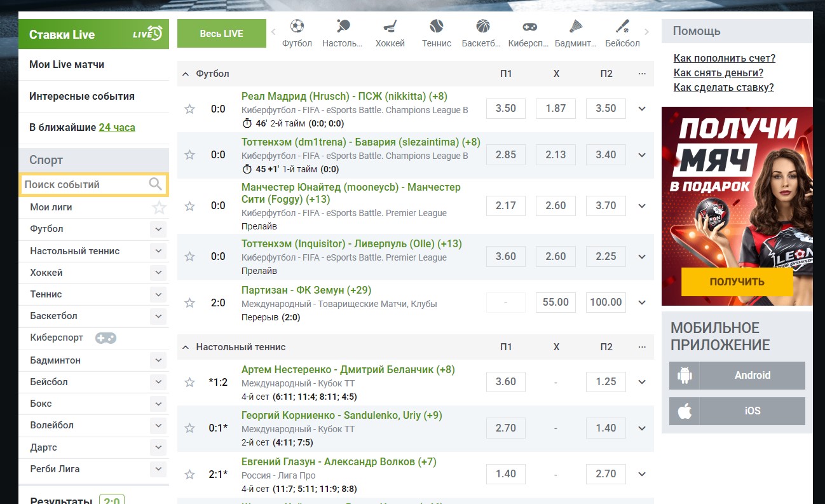Open the Весь LIVE tab

(221, 34)
